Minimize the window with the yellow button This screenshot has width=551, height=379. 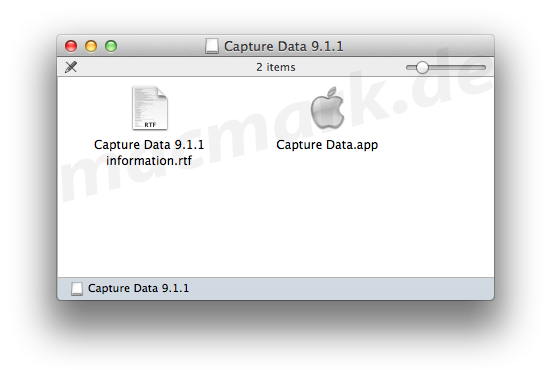[91, 46]
